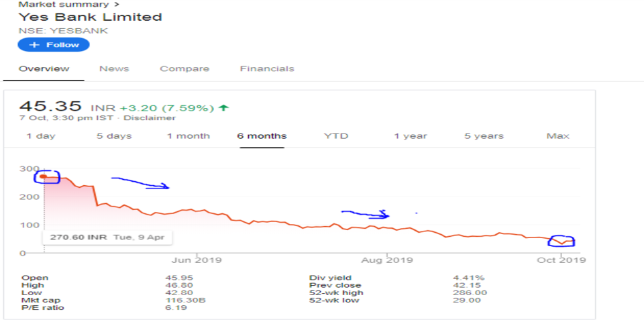The height and width of the screenshot is (322, 644).
Task: Click the +3.20 (7.59%) change text
Action: tap(167, 109)
